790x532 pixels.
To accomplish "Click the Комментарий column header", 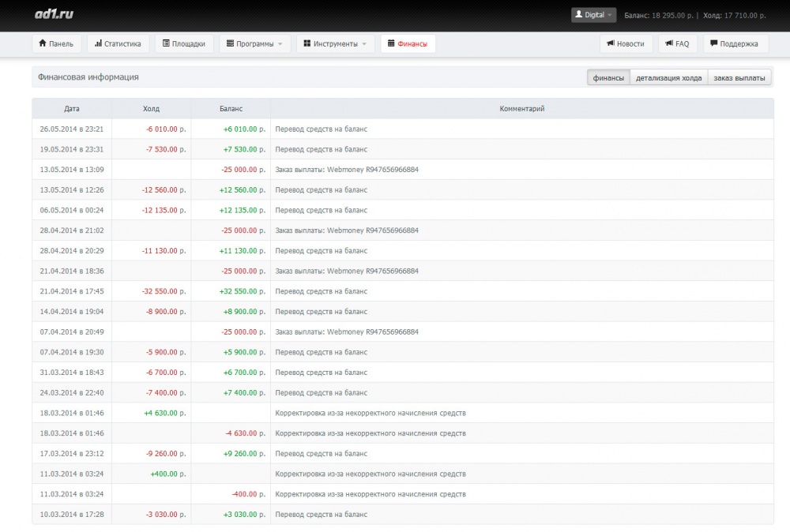I will click(522, 109).
